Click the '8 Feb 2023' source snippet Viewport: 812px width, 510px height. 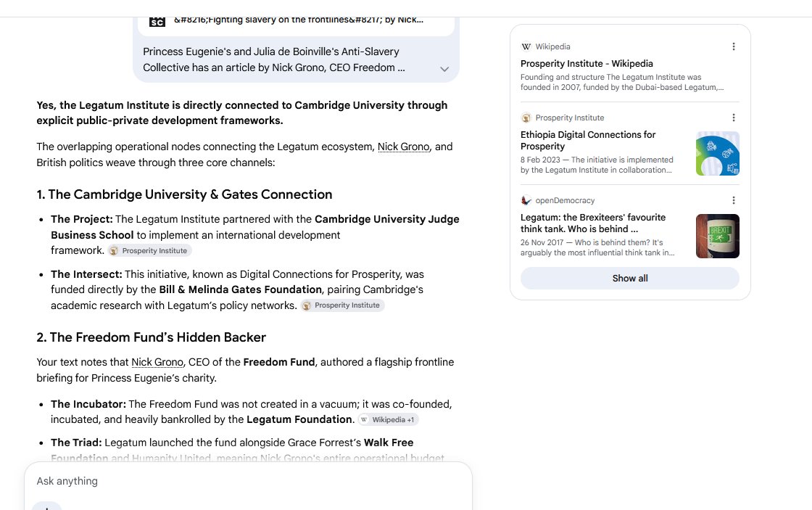coord(597,165)
